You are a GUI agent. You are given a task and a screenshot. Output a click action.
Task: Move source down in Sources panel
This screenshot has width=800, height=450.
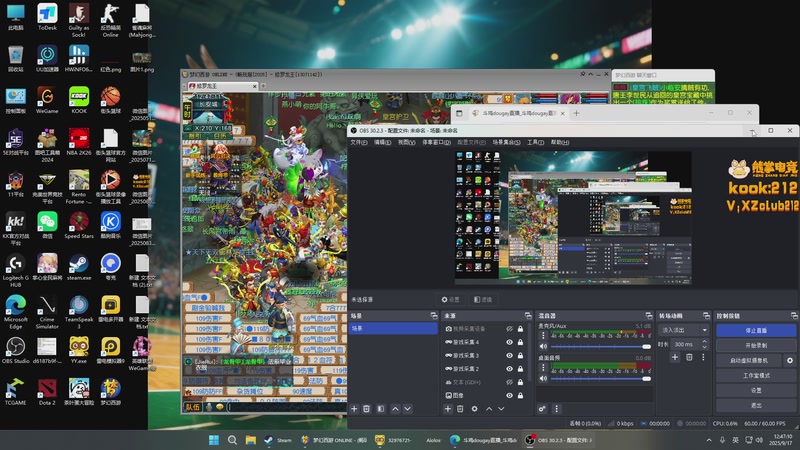pos(501,409)
